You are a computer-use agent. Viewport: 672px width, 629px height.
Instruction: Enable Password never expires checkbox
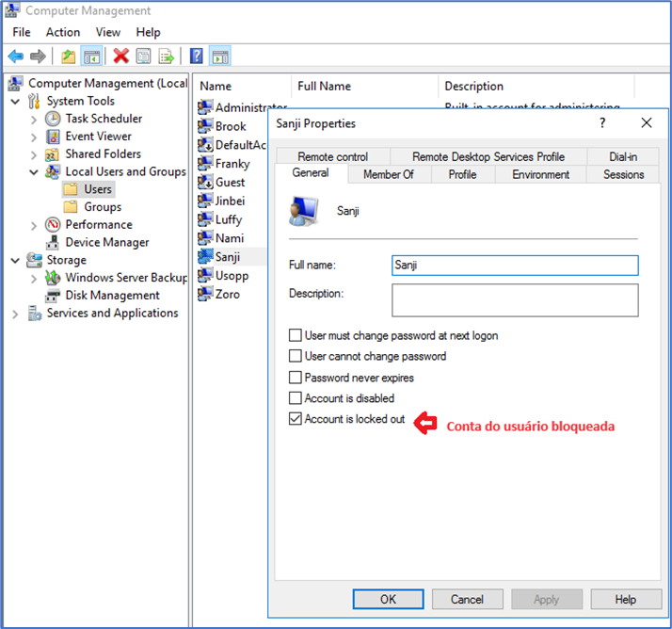coord(296,378)
